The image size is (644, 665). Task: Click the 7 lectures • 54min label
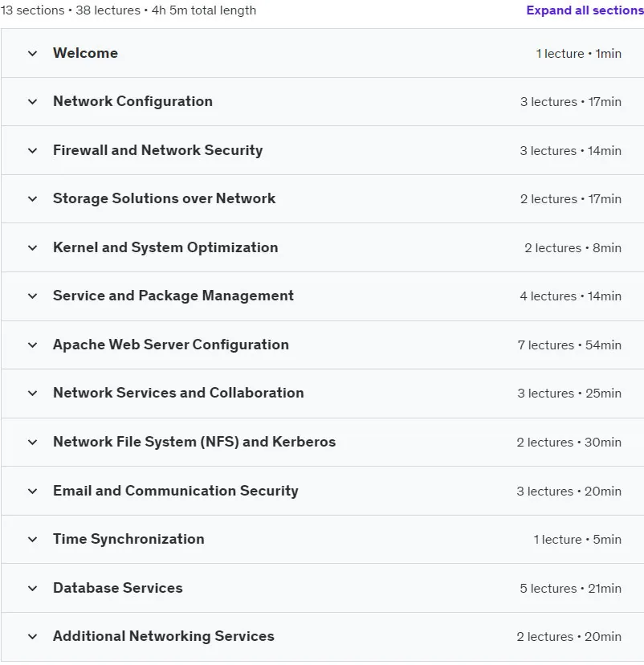click(x=569, y=345)
